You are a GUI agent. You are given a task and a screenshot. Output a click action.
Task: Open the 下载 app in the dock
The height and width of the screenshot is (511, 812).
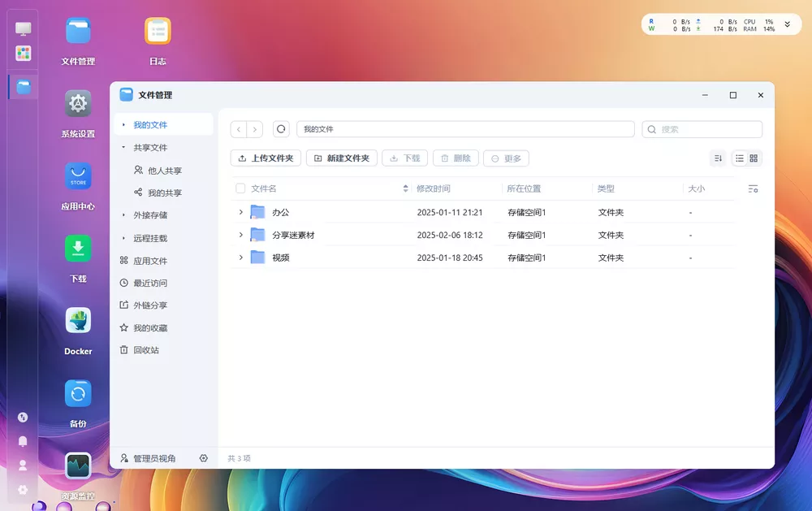(77, 249)
